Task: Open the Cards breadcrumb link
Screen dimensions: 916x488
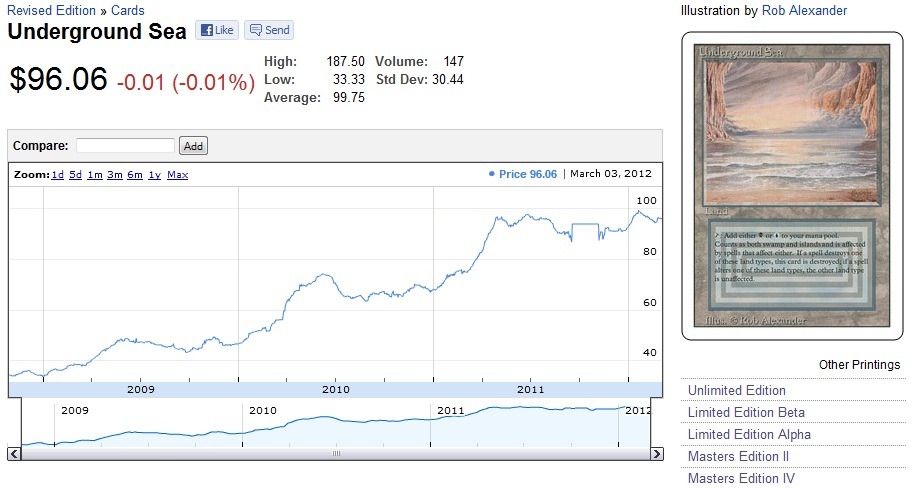Action: 127,11
